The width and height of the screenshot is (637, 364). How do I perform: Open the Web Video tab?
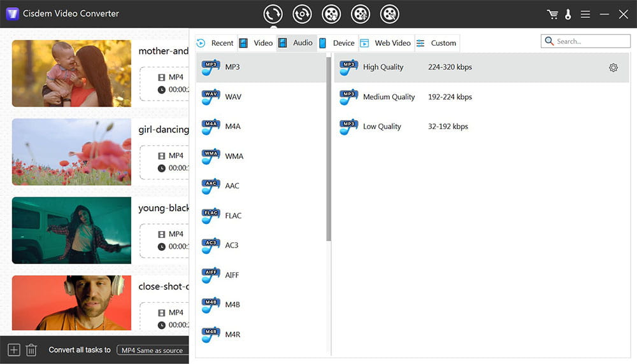pyautogui.click(x=386, y=43)
